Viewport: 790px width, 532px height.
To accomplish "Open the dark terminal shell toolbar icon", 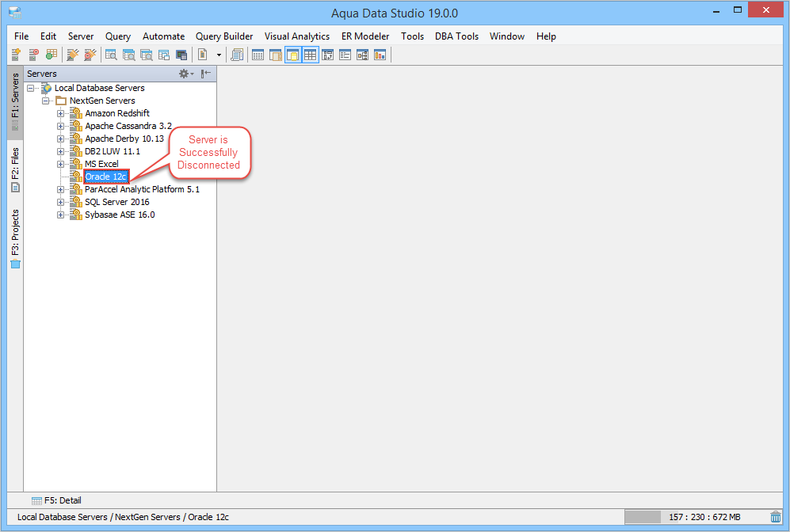I will (x=181, y=55).
